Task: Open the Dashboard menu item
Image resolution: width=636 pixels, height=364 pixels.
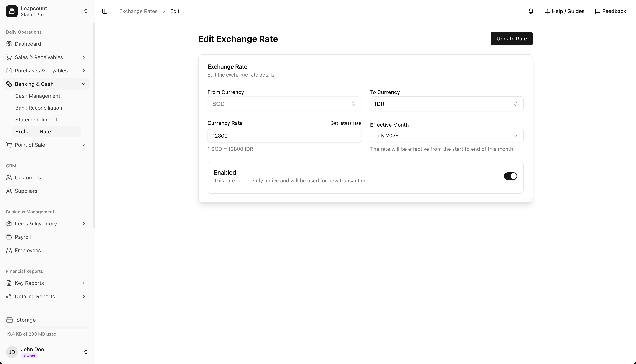Action: (x=46, y=44)
